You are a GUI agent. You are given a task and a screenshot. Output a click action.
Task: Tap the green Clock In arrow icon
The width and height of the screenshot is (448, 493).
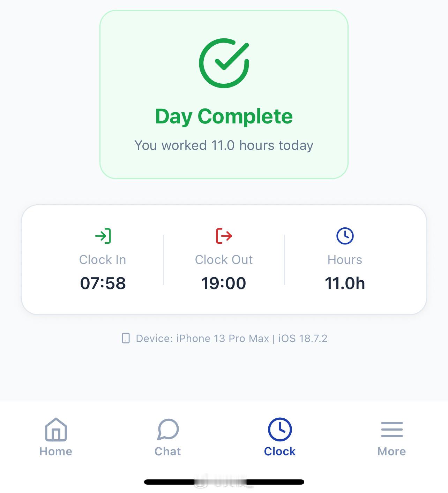click(103, 236)
